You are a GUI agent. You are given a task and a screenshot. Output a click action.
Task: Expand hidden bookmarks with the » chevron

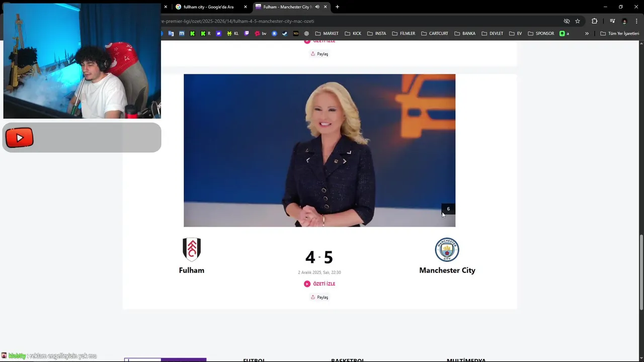click(587, 34)
